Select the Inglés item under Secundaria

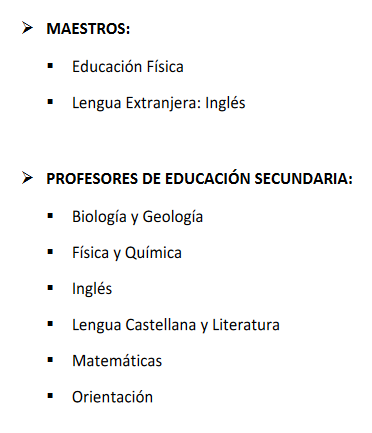pos(92,289)
